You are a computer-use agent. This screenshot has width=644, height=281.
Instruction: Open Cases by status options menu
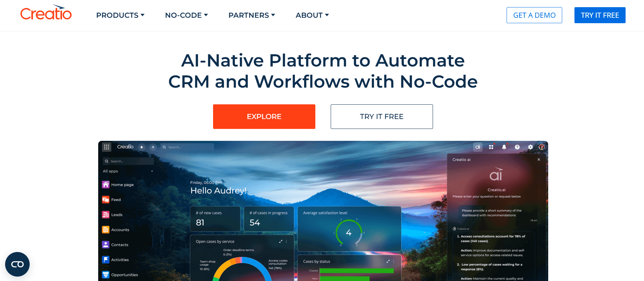coord(394,262)
